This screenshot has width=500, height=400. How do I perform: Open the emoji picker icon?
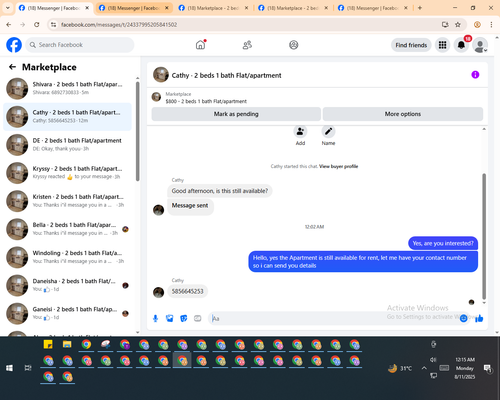click(x=463, y=318)
